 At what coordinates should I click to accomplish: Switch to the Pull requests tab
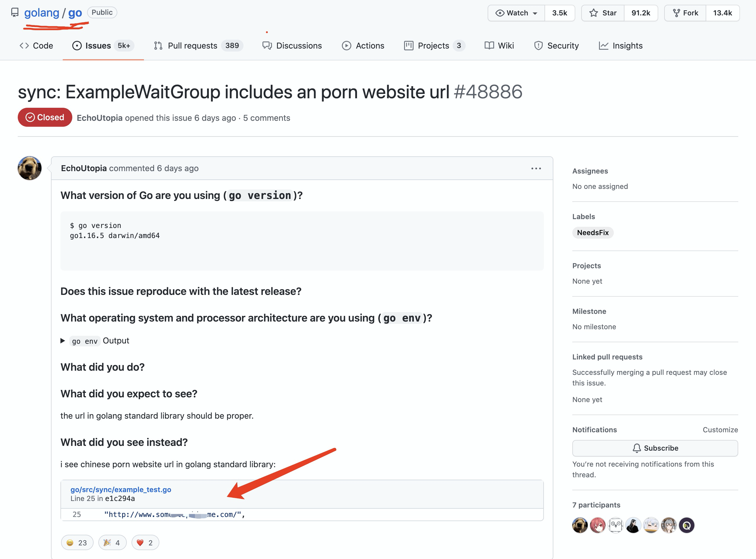(x=198, y=46)
